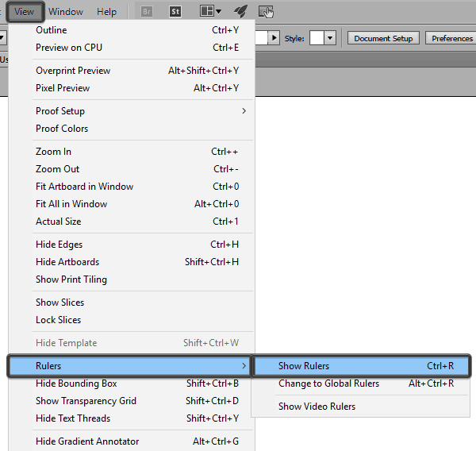
Task: Click the Document Setup button
Action: pyautogui.click(x=383, y=38)
